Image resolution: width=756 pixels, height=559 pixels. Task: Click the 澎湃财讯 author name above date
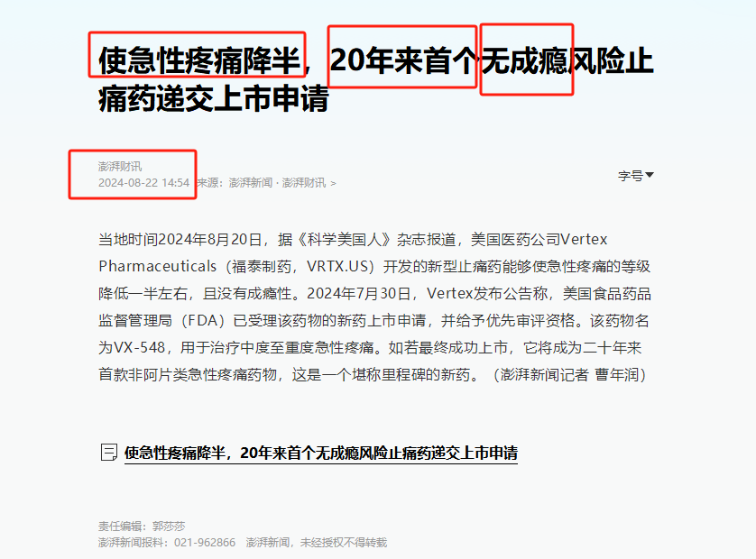click(120, 166)
